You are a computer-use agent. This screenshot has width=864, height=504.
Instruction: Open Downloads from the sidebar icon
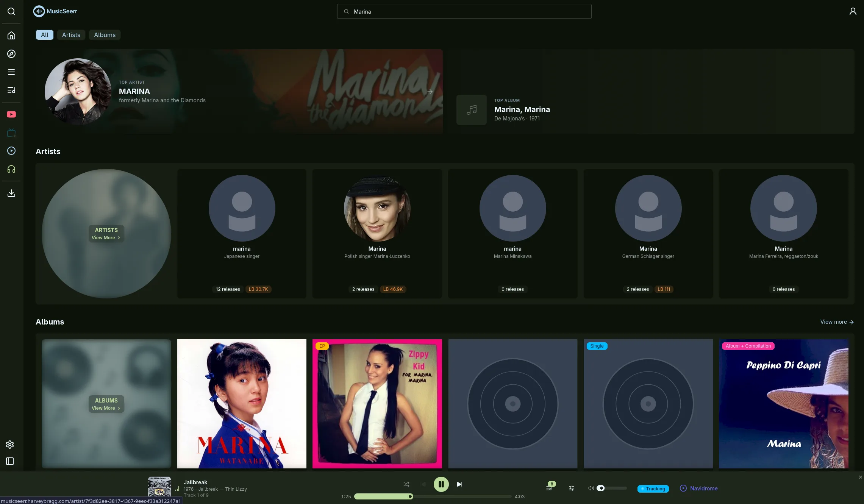(11, 193)
